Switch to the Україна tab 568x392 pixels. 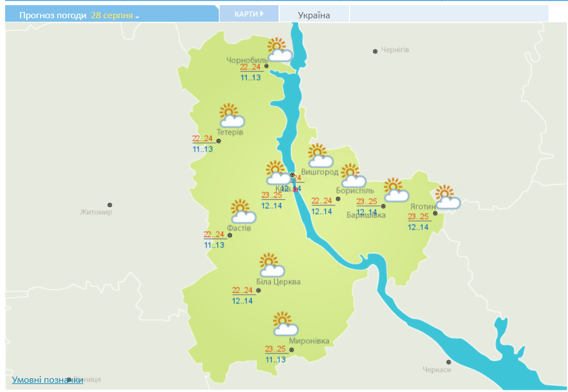[314, 15]
